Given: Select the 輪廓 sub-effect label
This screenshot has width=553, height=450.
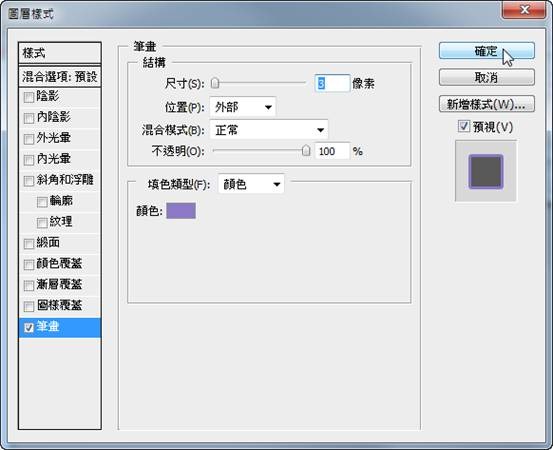Looking at the screenshot, I should click(61, 201).
